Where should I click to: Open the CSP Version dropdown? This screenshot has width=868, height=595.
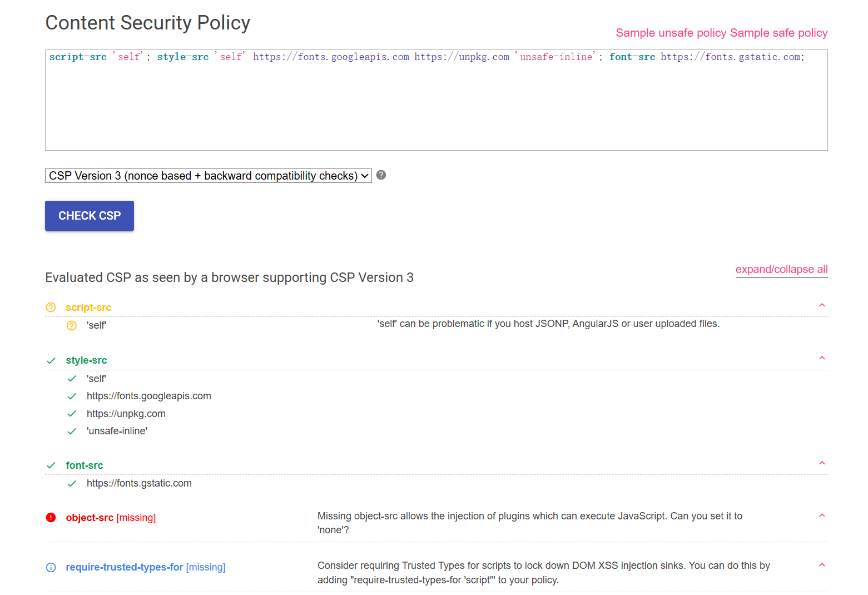click(x=208, y=176)
